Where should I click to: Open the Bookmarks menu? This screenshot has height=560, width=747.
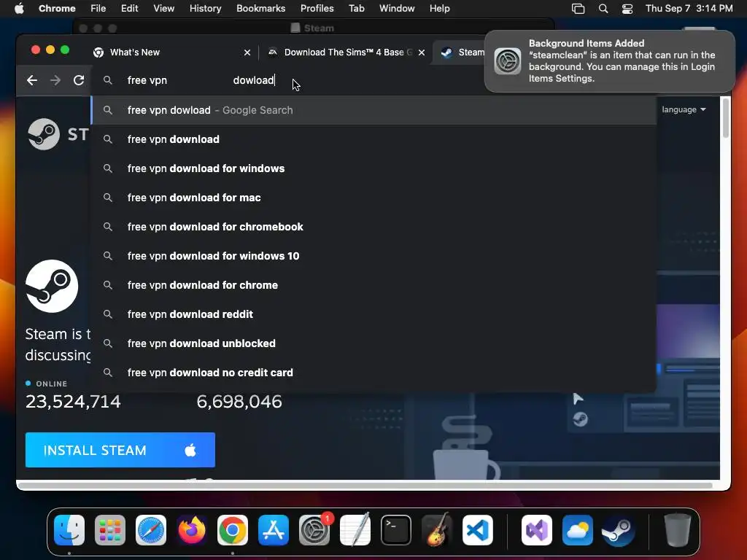point(260,9)
